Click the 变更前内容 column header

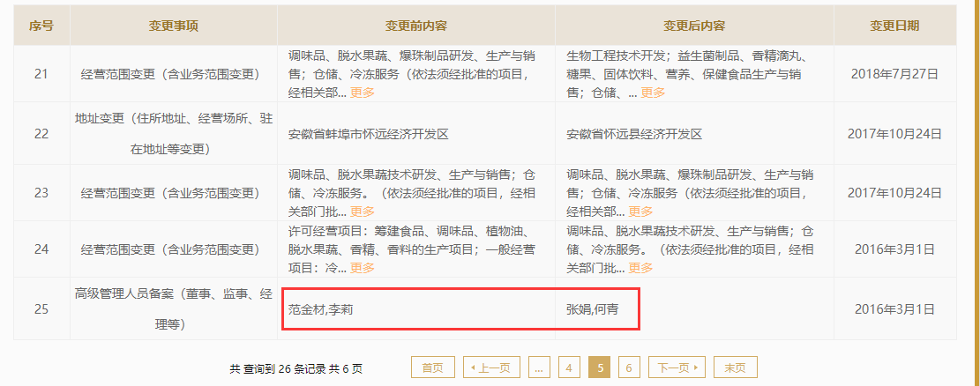point(415,26)
